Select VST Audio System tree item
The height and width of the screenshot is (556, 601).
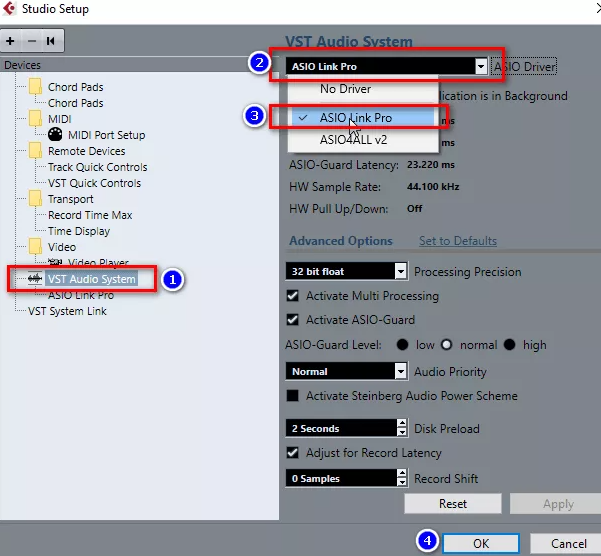click(x=92, y=279)
